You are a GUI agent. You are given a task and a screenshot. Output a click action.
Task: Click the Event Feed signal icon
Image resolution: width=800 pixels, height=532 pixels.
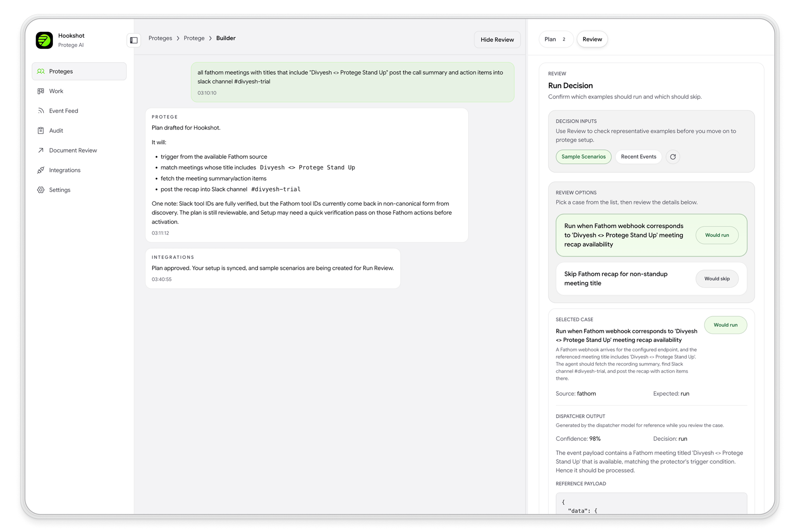[41, 111]
